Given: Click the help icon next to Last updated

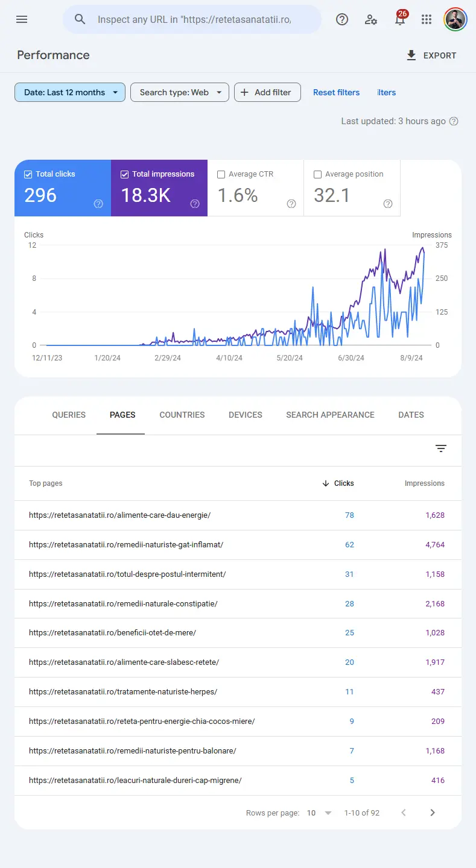Looking at the screenshot, I should click(x=453, y=121).
